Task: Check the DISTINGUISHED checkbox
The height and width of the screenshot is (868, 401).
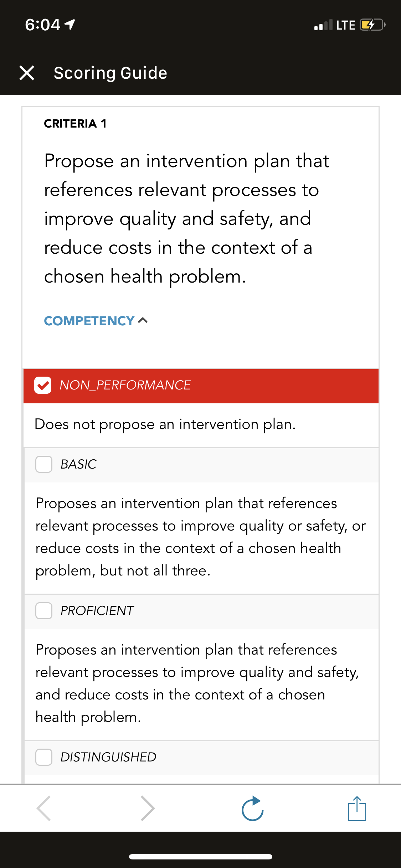Action: (x=44, y=757)
